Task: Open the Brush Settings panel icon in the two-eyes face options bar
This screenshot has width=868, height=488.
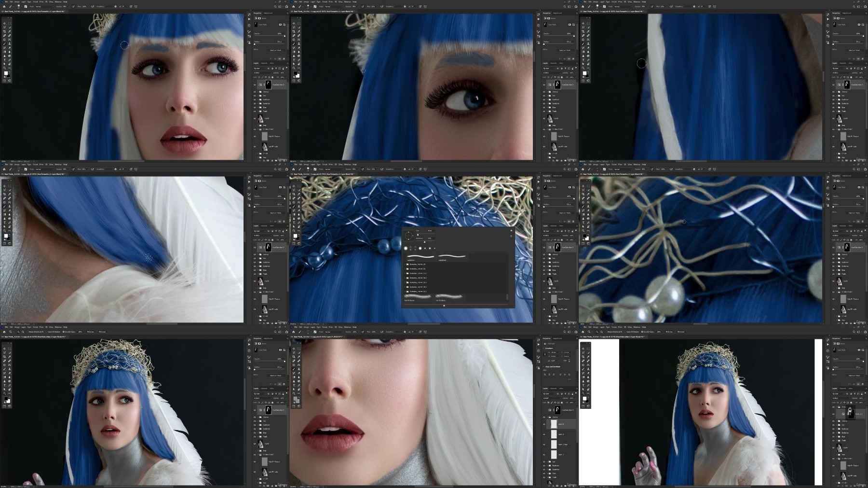Action: tap(26, 6)
